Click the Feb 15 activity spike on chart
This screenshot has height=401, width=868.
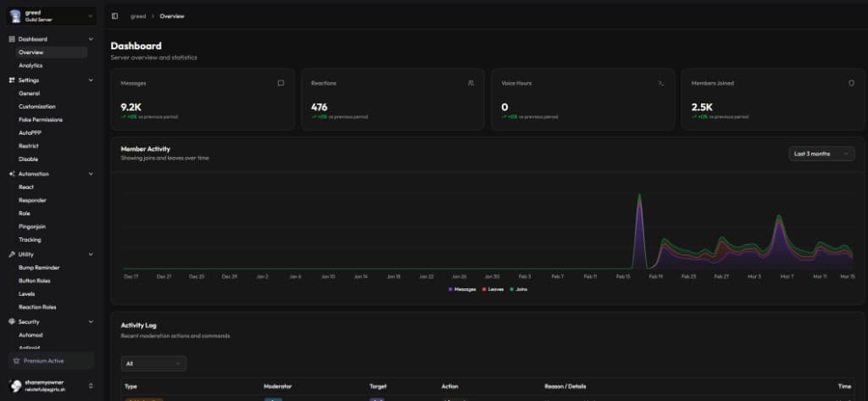639,231
